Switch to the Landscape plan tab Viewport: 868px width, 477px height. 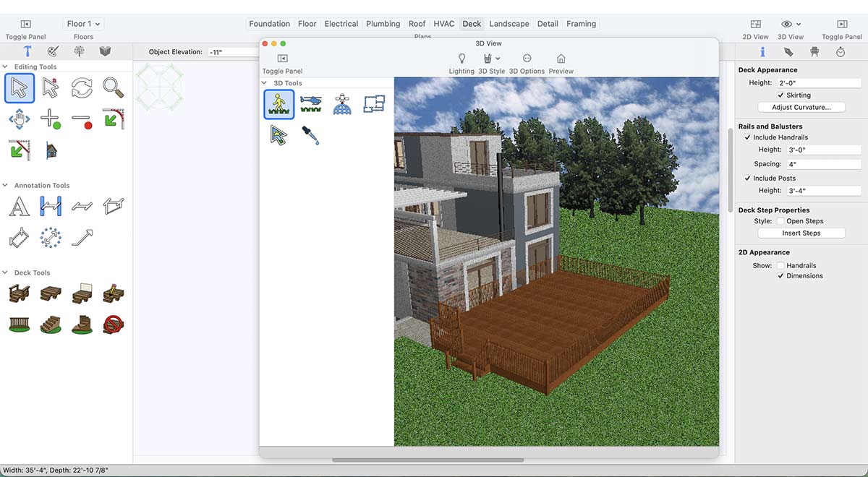(x=509, y=24)
